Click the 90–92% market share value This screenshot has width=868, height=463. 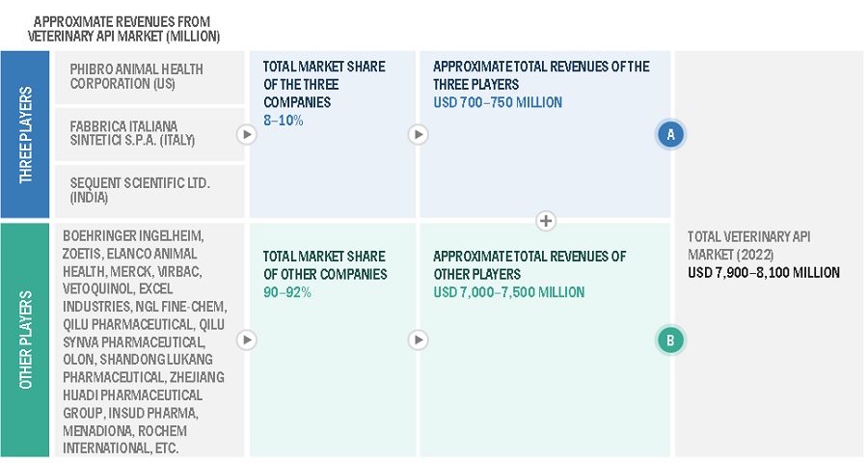287,292
